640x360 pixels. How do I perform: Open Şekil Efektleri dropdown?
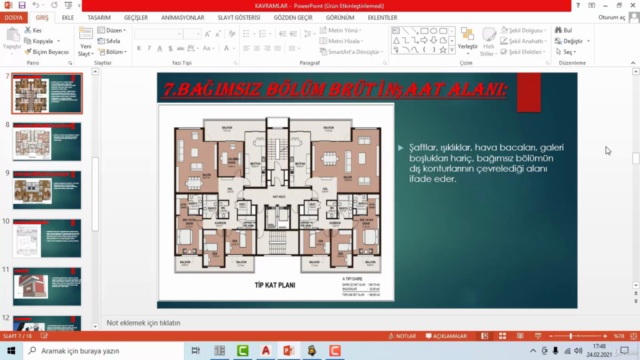point(524,52)
